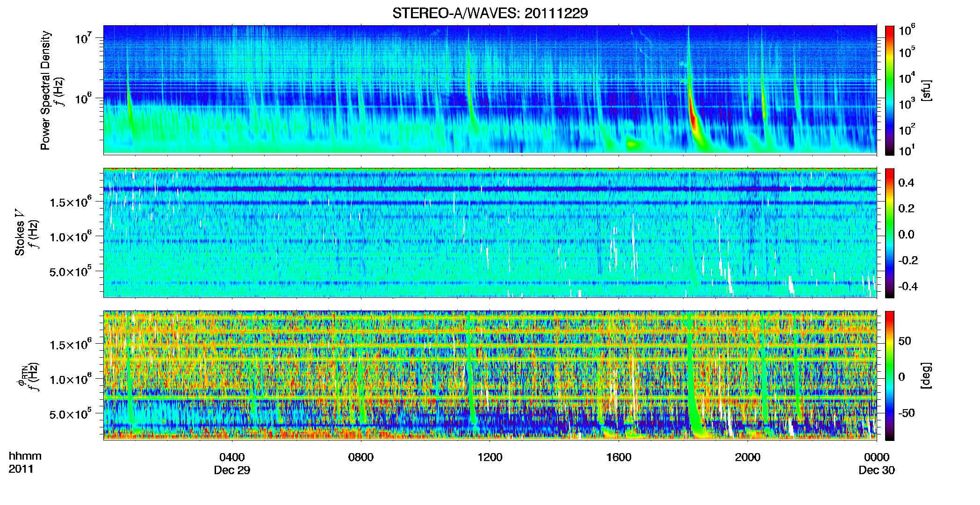The image size is (980, 505).
Task: Click the φRTN degrees colorbar
Action: click(x=890, y=375)
